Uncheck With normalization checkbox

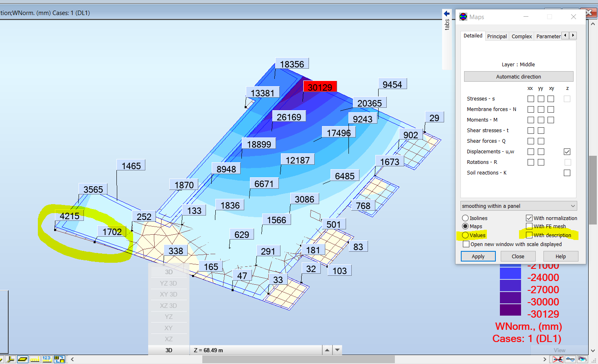pos(529,218)
